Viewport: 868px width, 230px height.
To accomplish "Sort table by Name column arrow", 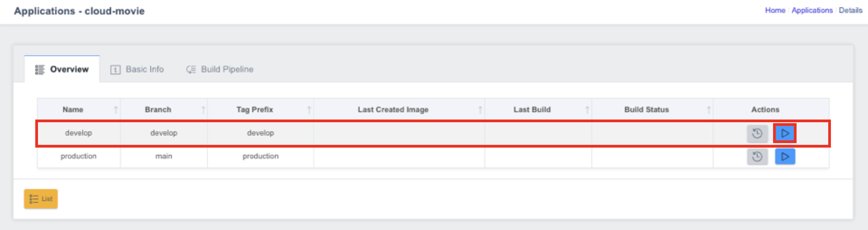I will 116,110.
